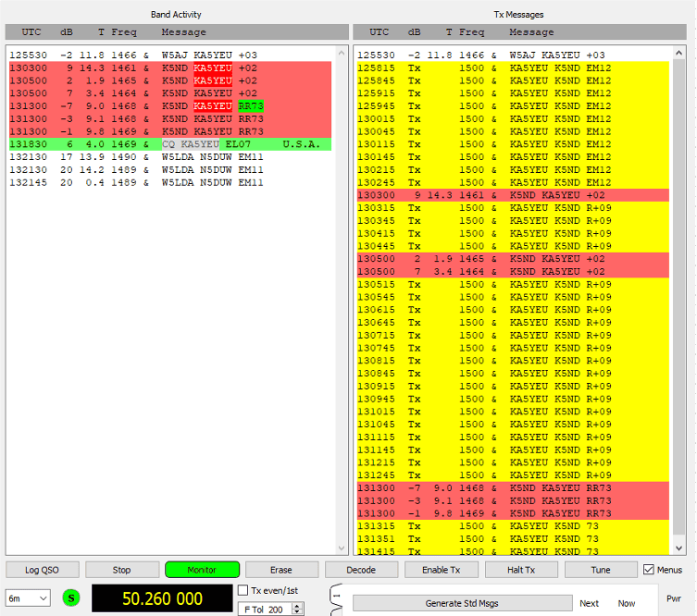The height and width of the screenshot is (616, 697).
Task: Enable the Tx even/1st checkbox
Action: [x=243, y=590]
